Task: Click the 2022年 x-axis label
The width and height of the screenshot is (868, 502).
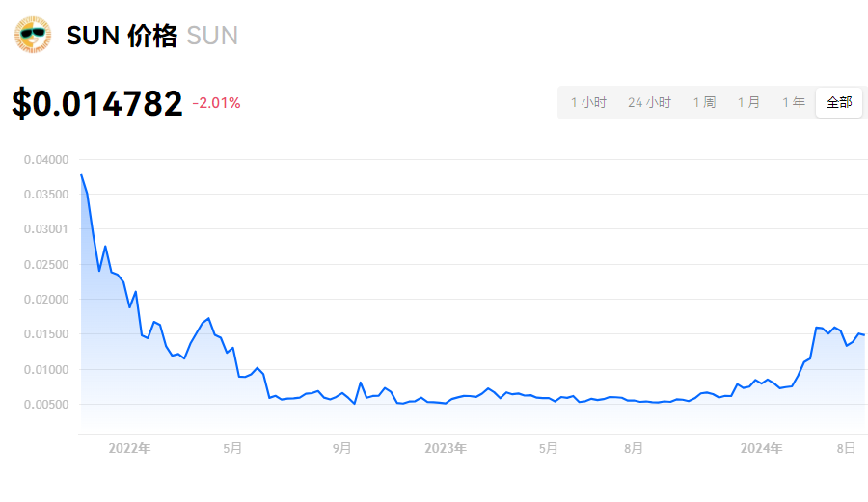Action: (x=129, y=448)
